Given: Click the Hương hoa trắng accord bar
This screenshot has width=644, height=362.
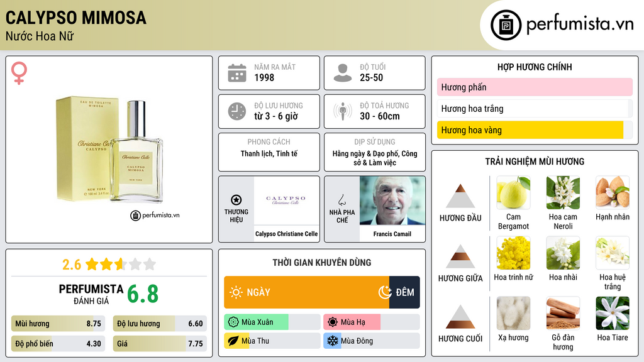Looking at the screenshot, I should tap(535, 108).
